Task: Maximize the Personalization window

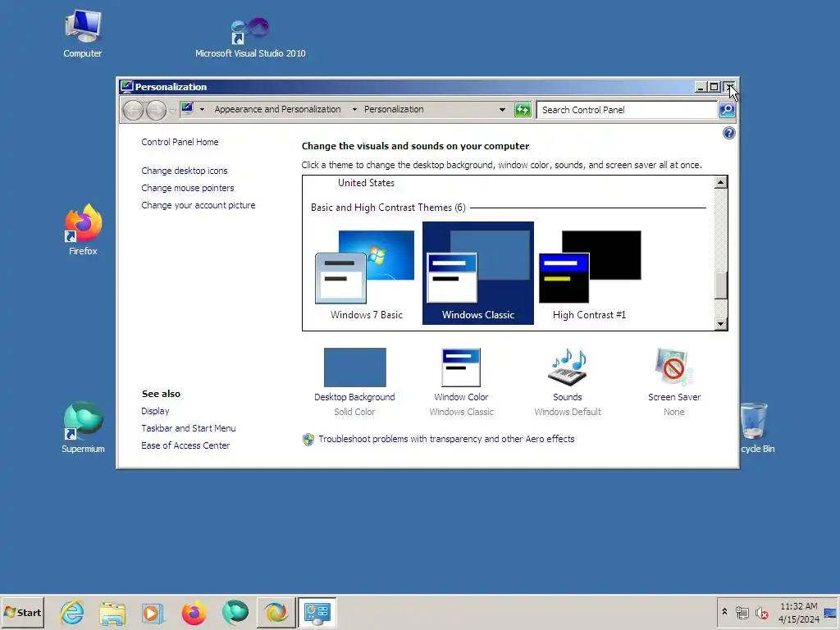Action: [714, 87]
